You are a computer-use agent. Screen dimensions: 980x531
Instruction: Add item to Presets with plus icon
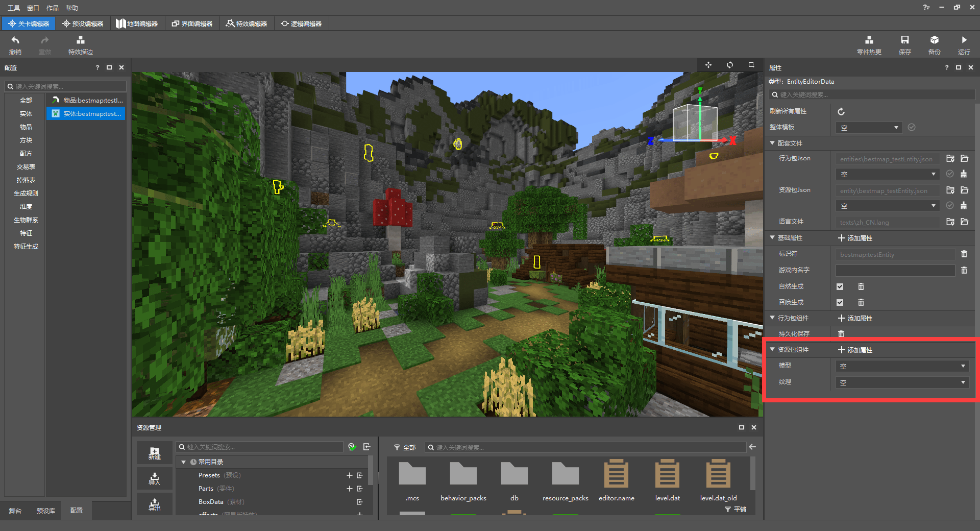pos(350,475)
